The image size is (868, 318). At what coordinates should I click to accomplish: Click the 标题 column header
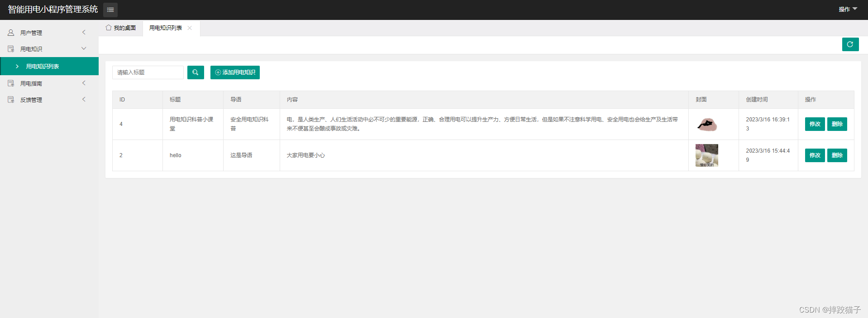tap(193, 100)
